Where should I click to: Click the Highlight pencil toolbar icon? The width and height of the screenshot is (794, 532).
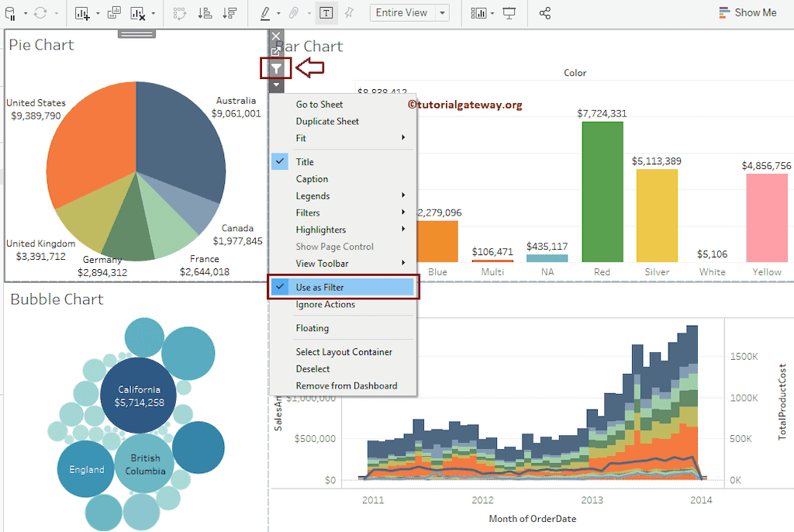(x=265, y=13)
